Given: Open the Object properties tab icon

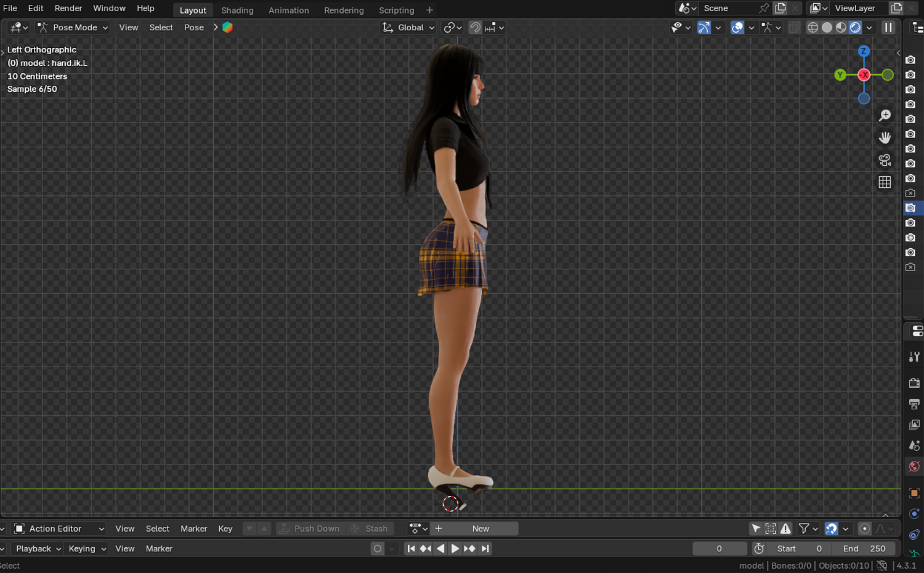Looking at the screenshot, I should coord(914,493).
